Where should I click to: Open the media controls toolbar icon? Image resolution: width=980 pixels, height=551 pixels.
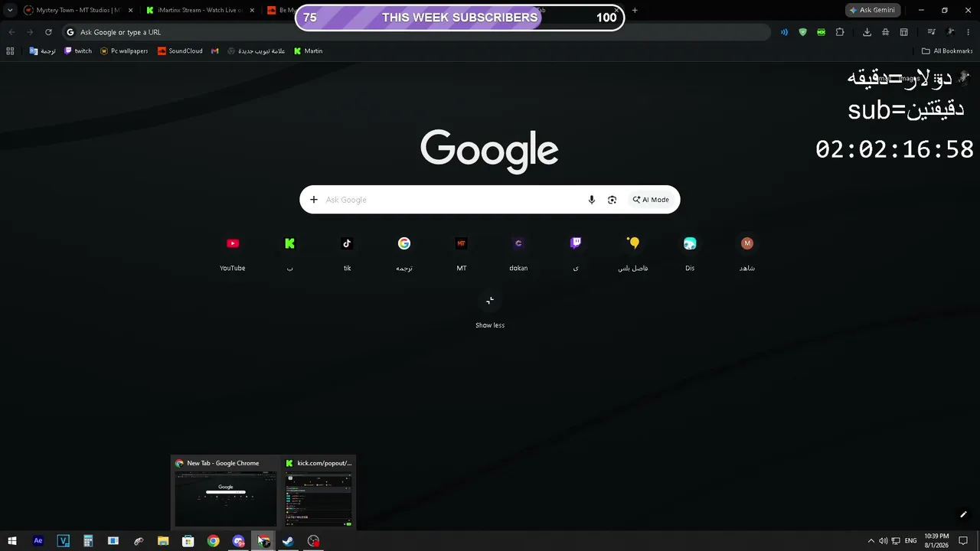931,32
